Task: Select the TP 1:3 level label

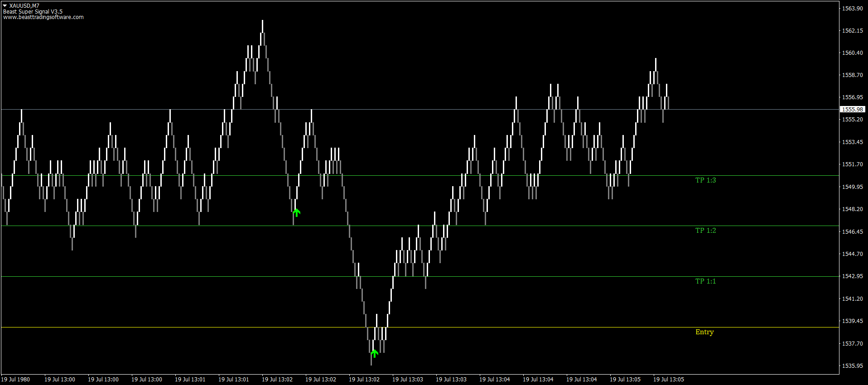Action: pyautogui.click(x=706, y=180)
